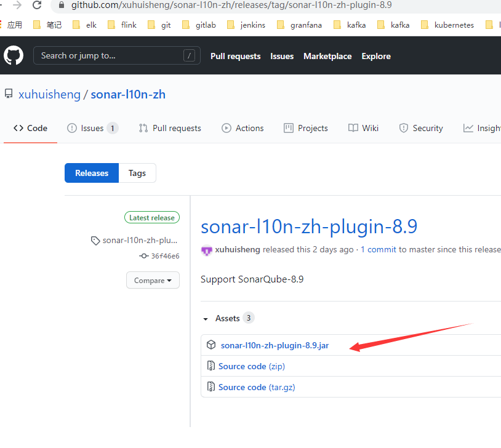This screenshot has height=448, width=501.
Task: Click the xuhuisheng author name in release line
Action: tap(238, 250)
